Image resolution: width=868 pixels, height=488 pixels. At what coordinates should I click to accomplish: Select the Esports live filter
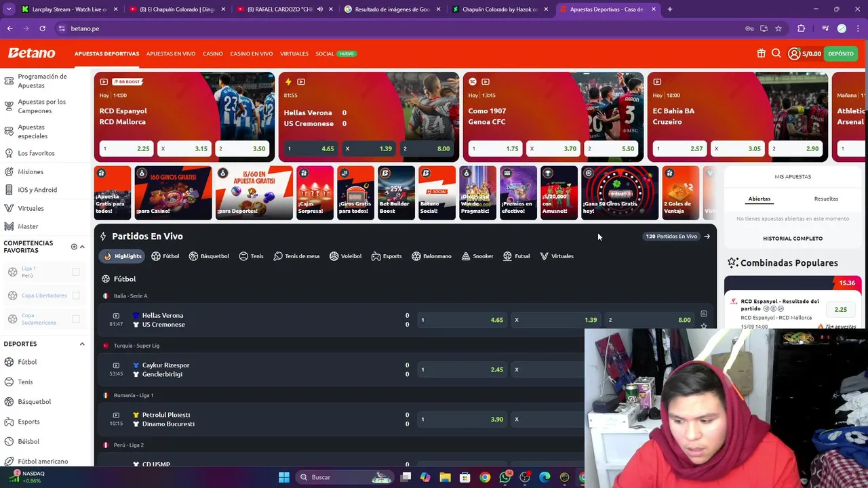click(x=387, y=256)
